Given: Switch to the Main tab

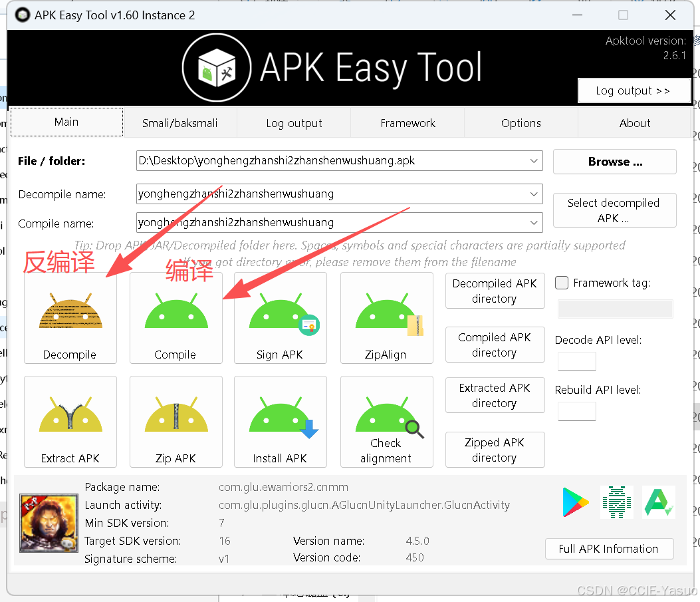Looking at the screenshot, I should click(x=66, y=122).
